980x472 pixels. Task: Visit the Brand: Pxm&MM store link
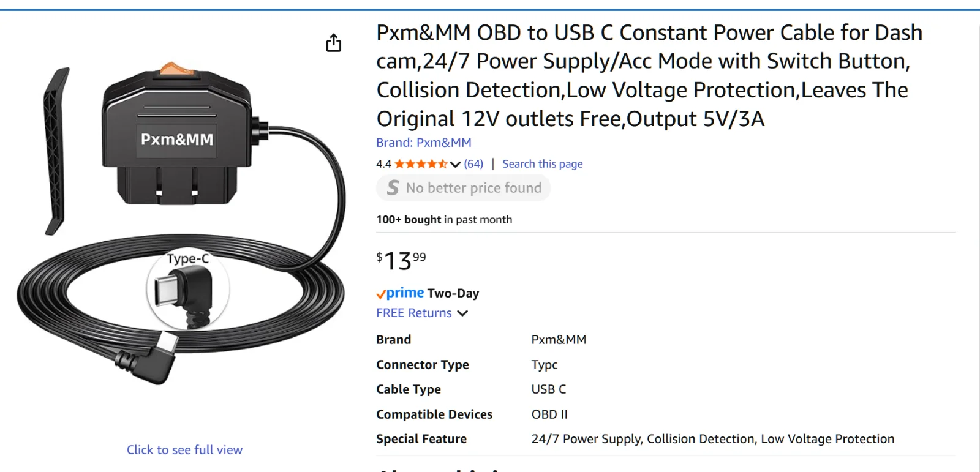coord(423,143)
